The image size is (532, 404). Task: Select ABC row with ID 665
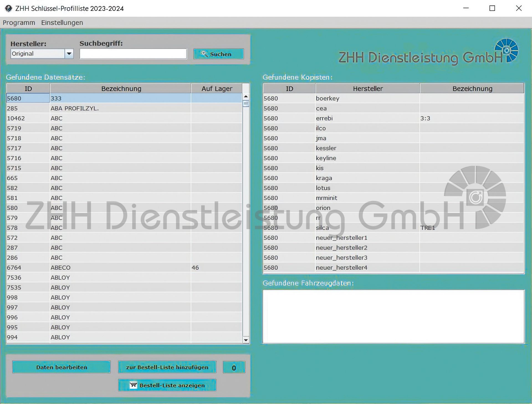(124, 178)
